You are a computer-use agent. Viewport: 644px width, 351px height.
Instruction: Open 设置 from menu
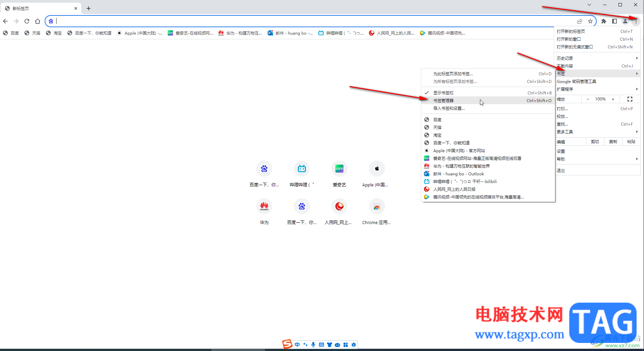tap(597, 151)
